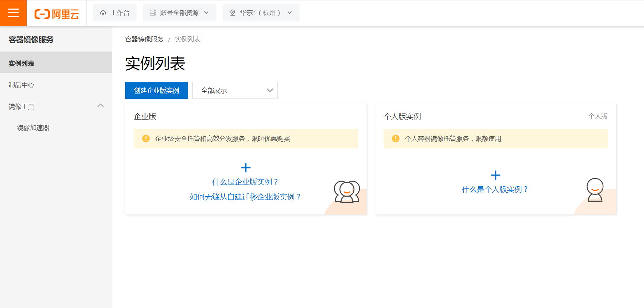Click the plus icon in 个人版实例 card

tap(495, 175)
